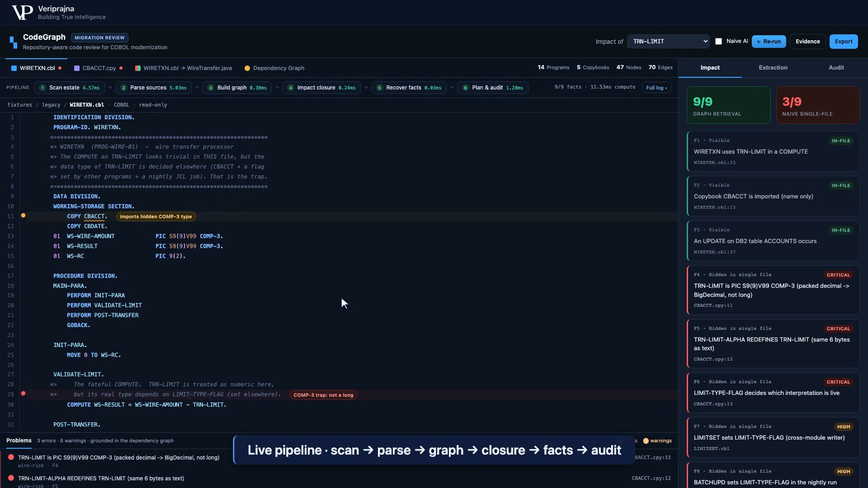868x488 pixels.
Task: Click the '14 Programs' stat
Action: coord(553,67)
